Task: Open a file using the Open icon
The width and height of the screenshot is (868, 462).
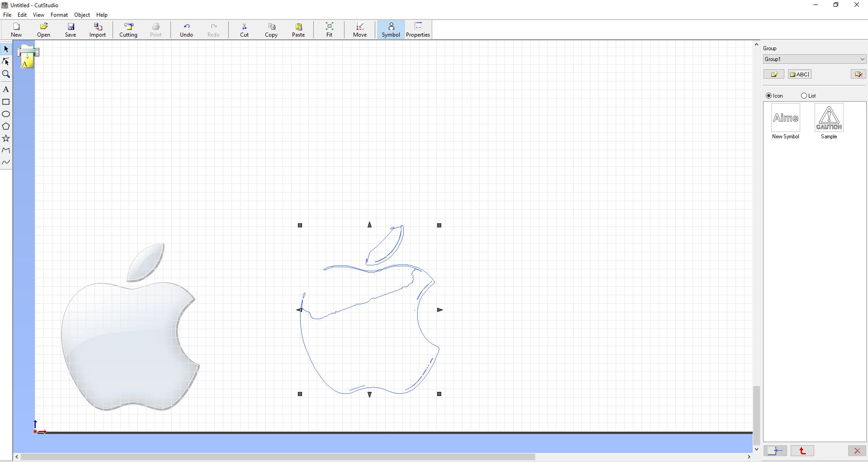Action: click(43, 30)
